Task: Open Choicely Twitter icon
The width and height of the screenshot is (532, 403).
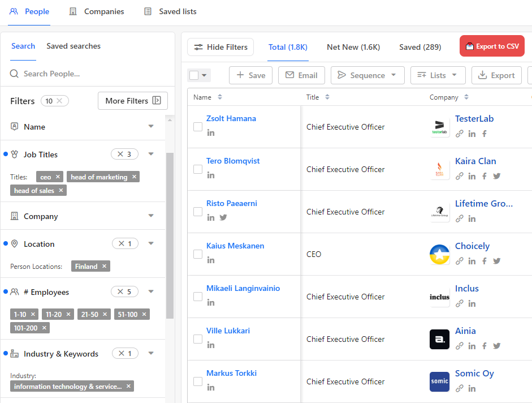Action: pos(497,261)
